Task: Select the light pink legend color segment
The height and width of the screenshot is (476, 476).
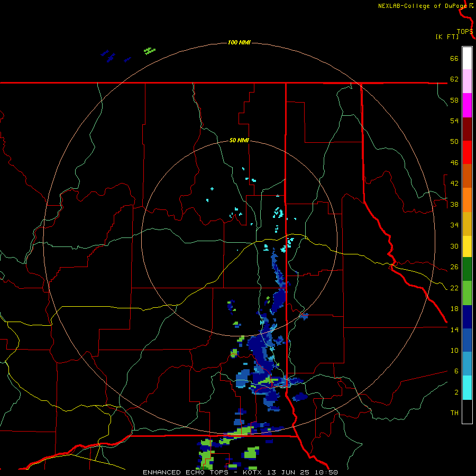Action: tap(467, 81)
